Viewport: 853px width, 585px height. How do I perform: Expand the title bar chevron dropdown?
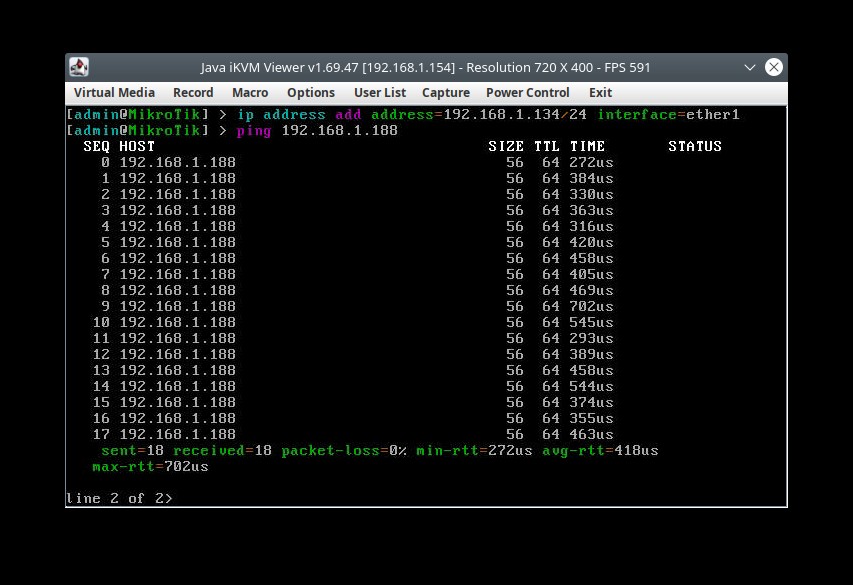749,67
